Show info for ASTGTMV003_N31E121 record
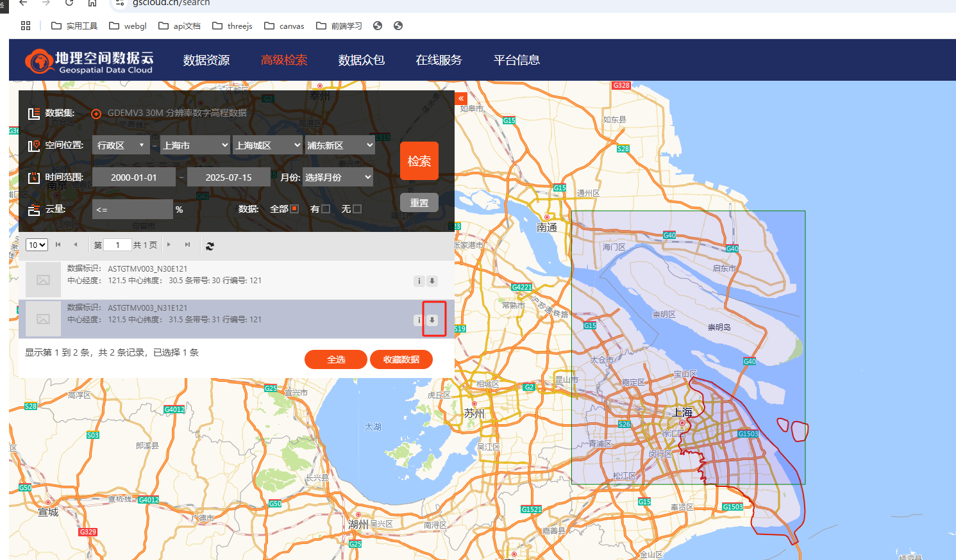Image resolution: width=956 pixels, height=560 pixels. [419, 320]
